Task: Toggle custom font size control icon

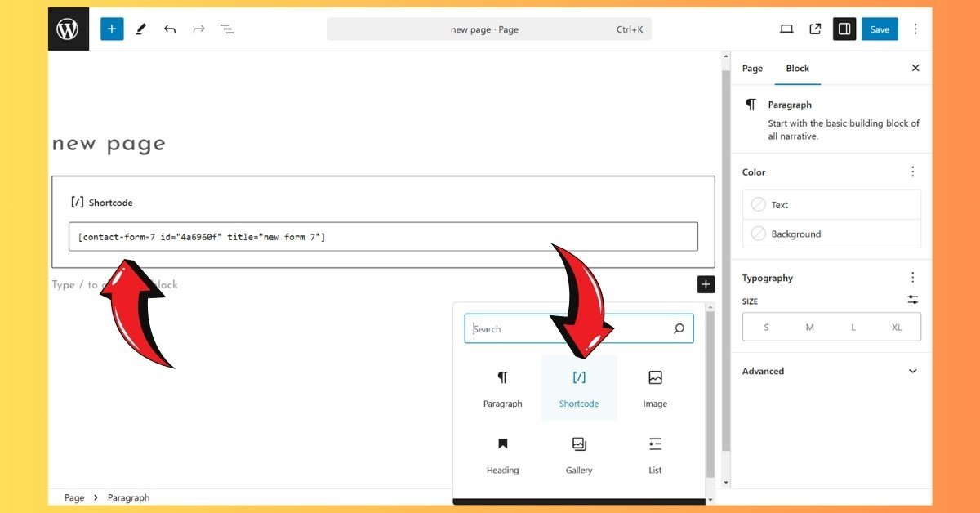Action: pyautogui.click(x=913, y=301)
